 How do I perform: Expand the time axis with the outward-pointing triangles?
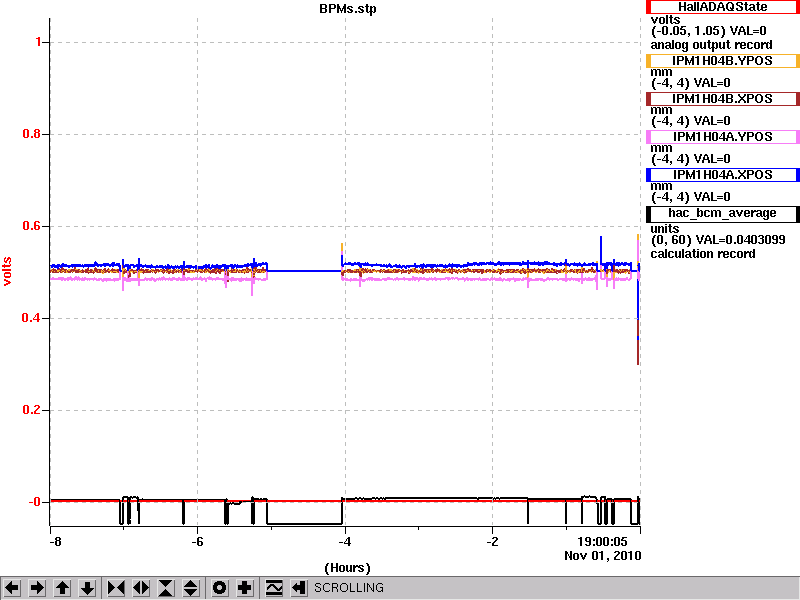click(141, 588)
